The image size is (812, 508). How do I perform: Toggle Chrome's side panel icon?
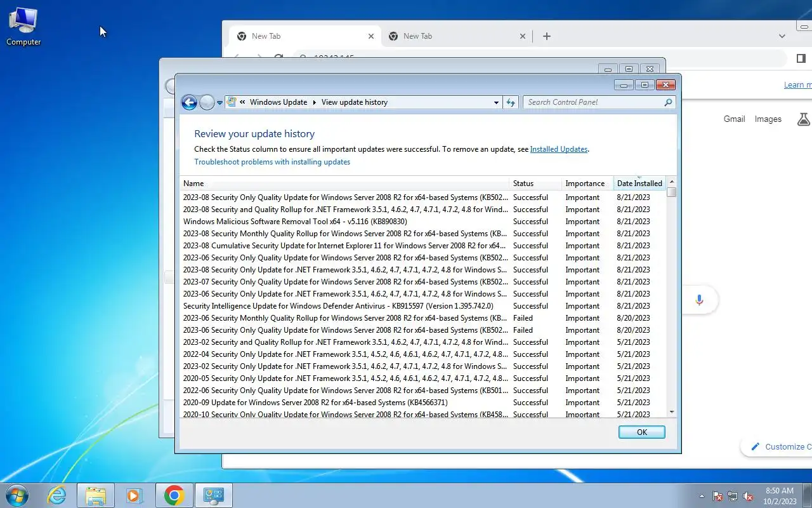[801, 58]
